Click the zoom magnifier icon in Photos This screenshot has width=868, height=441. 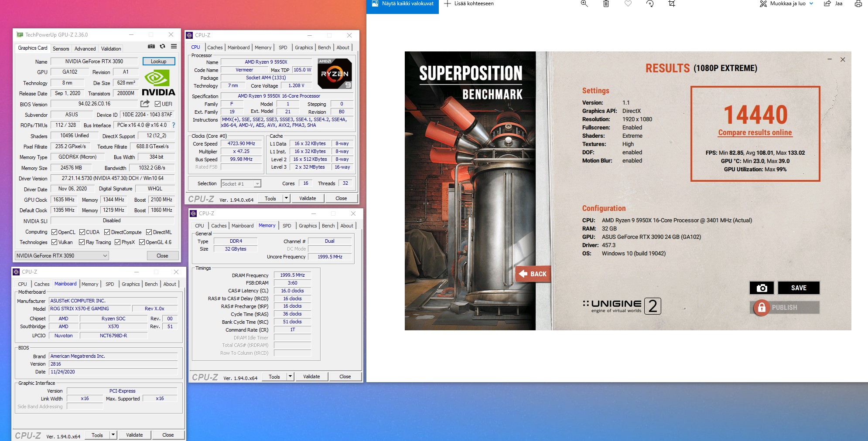[584, 3]
